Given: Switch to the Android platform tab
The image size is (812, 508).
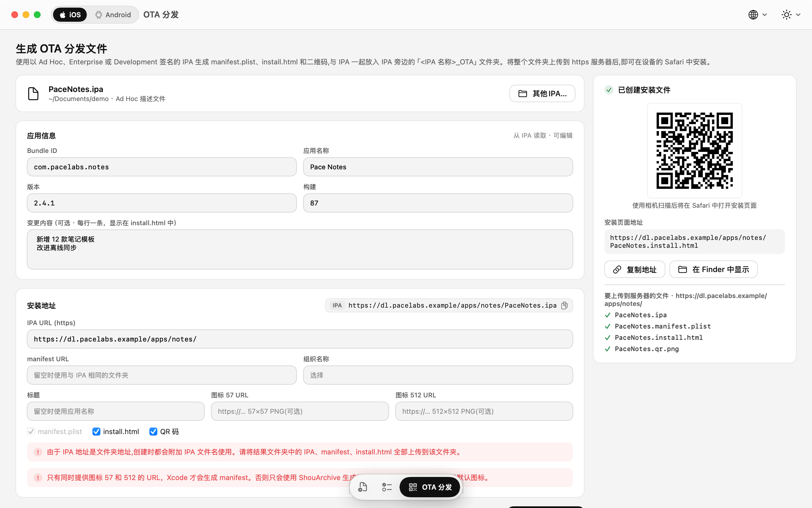Looking at the screenshot, I should click(x=113, y=15).
